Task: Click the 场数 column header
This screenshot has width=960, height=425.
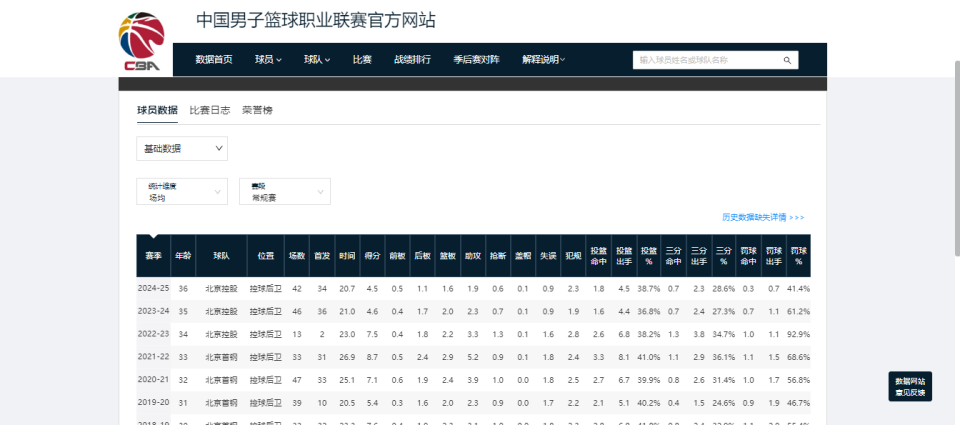Action: pyautogui.click(x=297, y=256)
